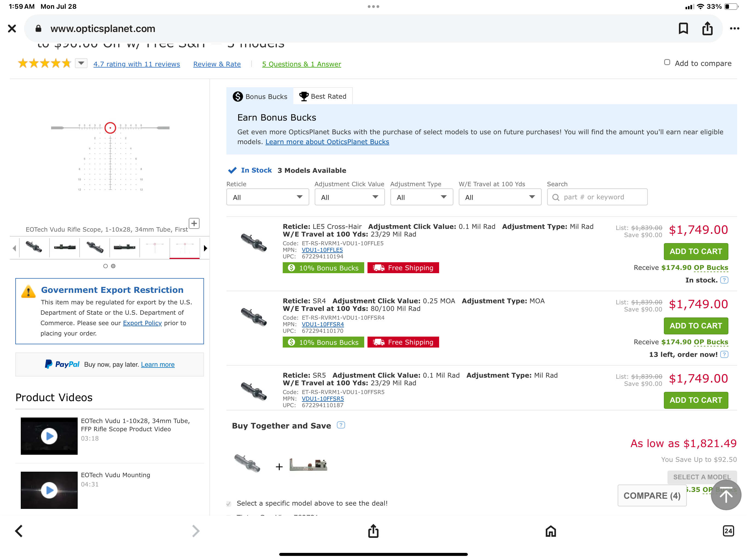This screenshot has height=560, width=747.
Task: Click the 10% Bonus Bucks badge on LE5
Action: coord(323,268)
